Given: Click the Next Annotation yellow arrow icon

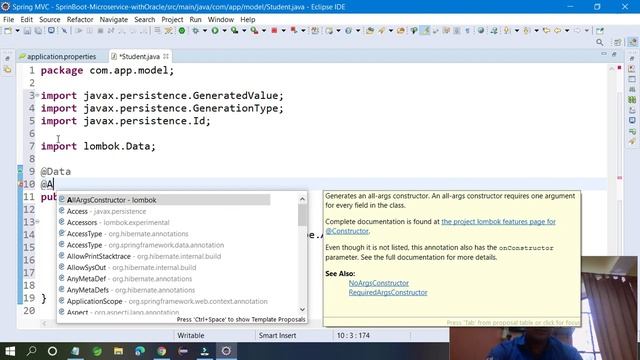Looking at the screenshot, I should 507,31.
